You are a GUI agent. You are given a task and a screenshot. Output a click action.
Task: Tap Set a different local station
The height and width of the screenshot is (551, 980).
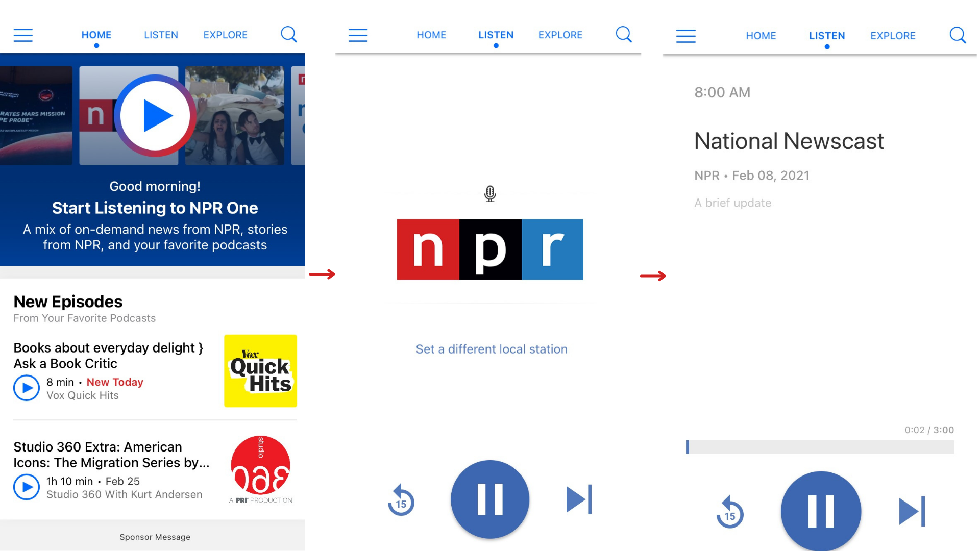[x=491, y=349]
